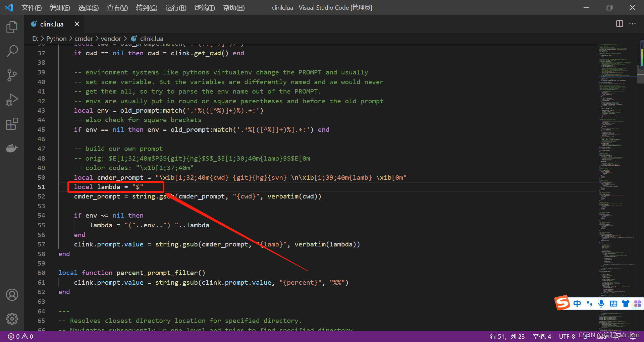Open the Sogou toolbox grid icon
The height and width of the screenshot is (342, 644).
pyautogui.click(x=637, y=303)
